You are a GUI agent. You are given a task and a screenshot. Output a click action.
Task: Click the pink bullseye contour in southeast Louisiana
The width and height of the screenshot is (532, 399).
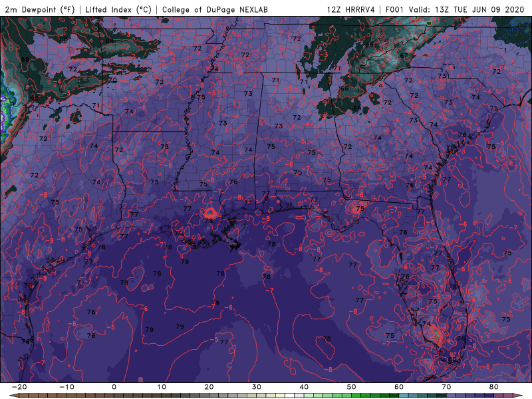click(x=210, y=213)
